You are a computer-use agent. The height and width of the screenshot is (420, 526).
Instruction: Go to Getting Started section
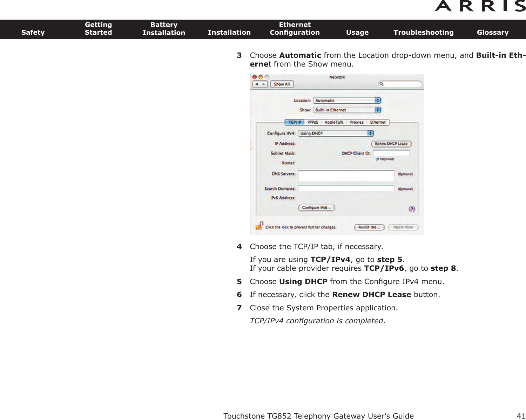(x=98, y=28)
